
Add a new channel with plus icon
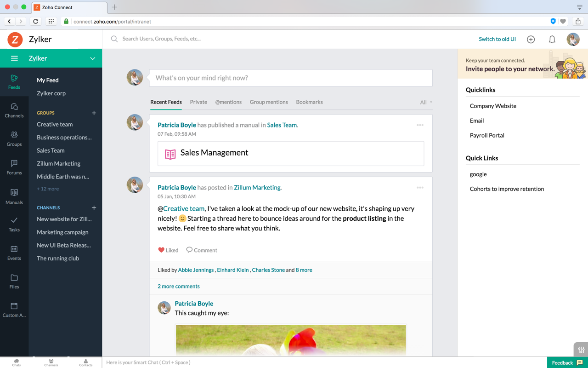pos(94,207)
